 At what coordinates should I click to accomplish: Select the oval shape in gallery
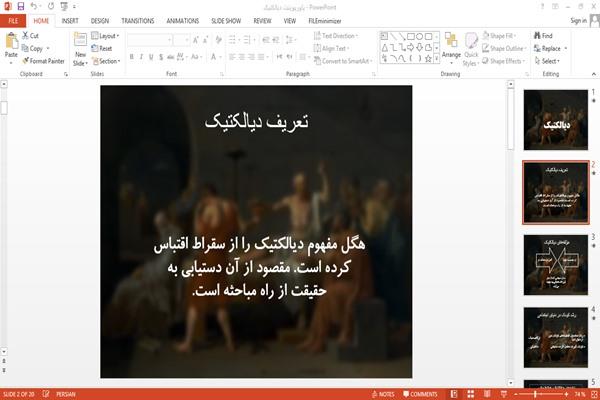tap(420, 36)
